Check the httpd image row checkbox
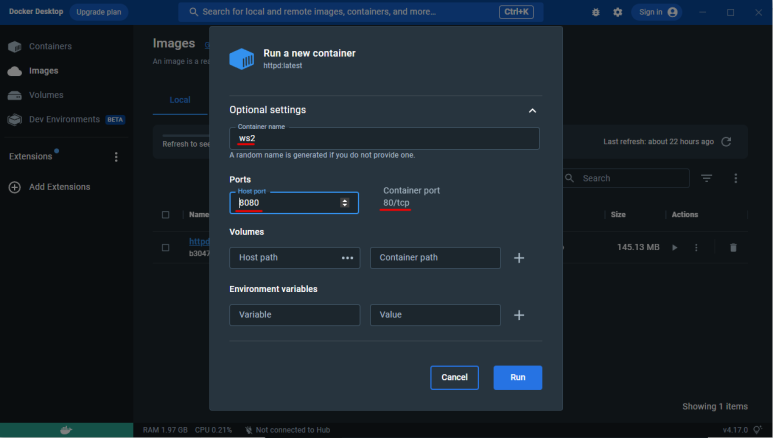773x438 pixels. [166, 248]
